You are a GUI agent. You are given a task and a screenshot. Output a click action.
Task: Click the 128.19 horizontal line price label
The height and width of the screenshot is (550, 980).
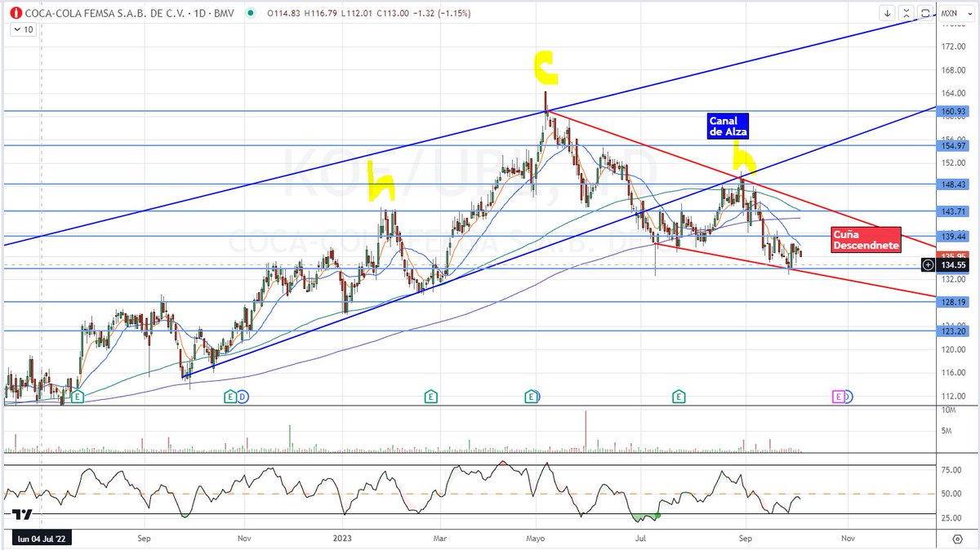pyautogui.click(x=954, y=302)
